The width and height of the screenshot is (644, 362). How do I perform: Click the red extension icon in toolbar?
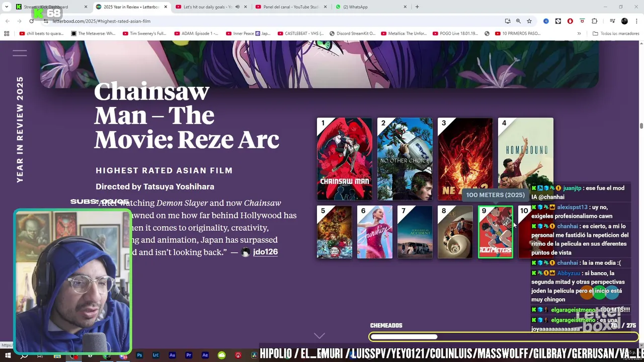(570, 21)
